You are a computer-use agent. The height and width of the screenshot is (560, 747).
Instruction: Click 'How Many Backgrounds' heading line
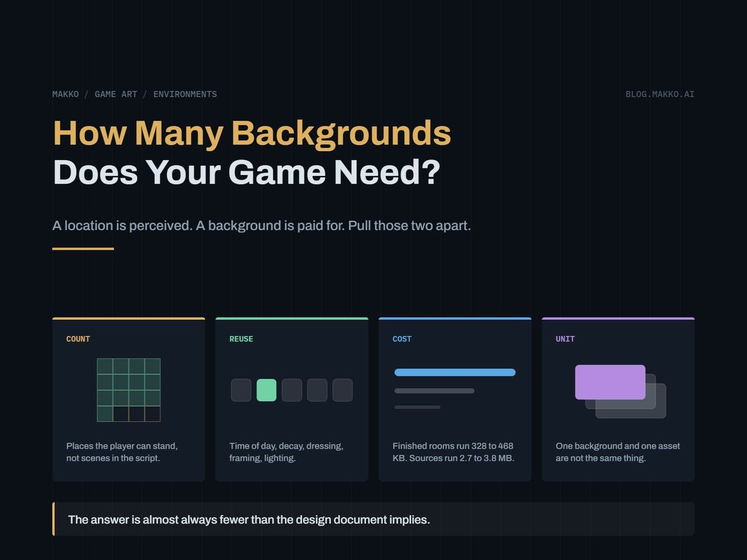tap(251, 133)
